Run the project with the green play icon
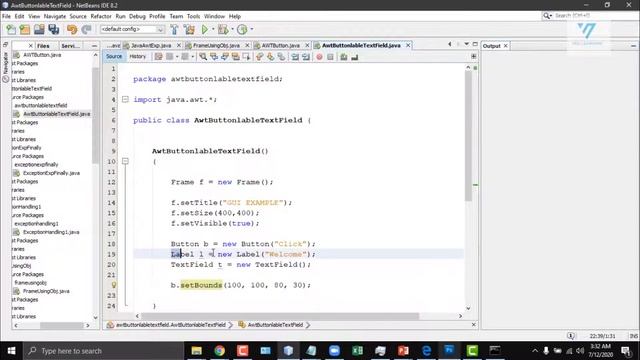 [x=205, y=29]
